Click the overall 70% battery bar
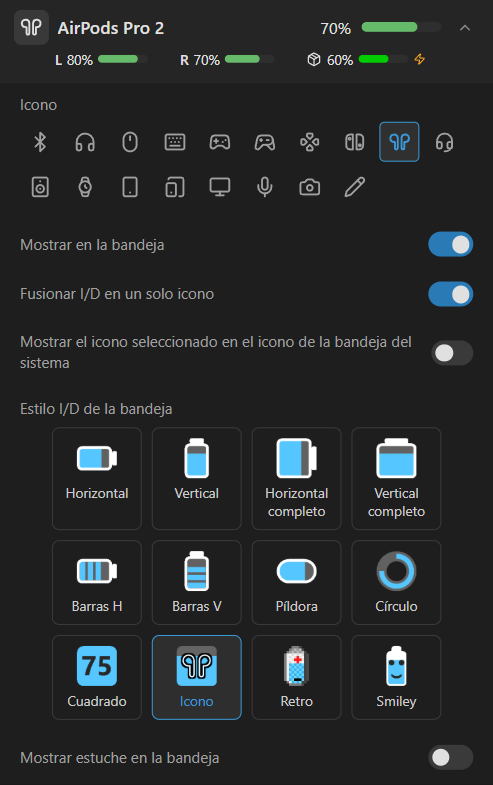This screenshot has width=493, height=785. [x=401, y=27]
